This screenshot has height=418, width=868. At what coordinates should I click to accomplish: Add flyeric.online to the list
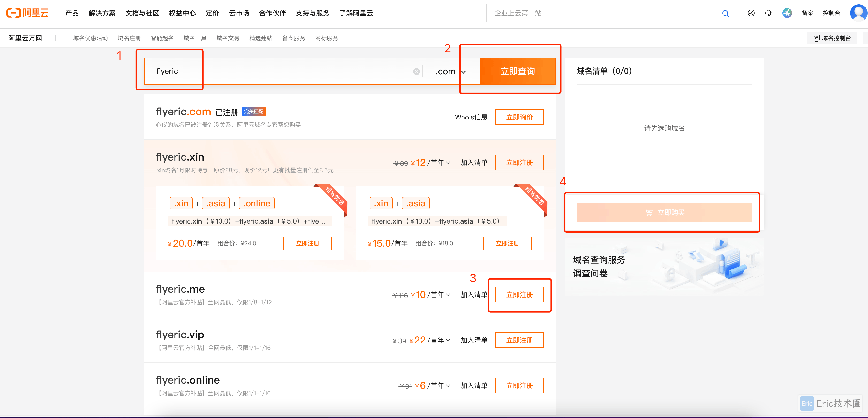coord(474,386)
